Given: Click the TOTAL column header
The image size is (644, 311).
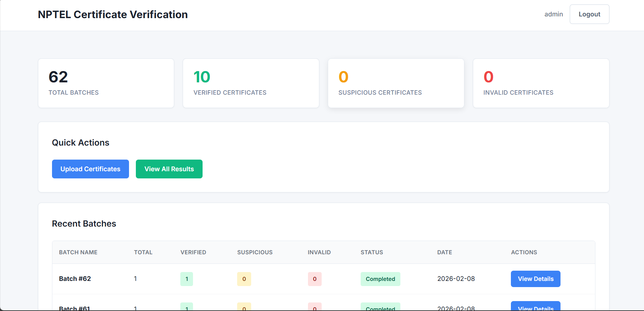Looking at the screenshot, I should [143, 252].
